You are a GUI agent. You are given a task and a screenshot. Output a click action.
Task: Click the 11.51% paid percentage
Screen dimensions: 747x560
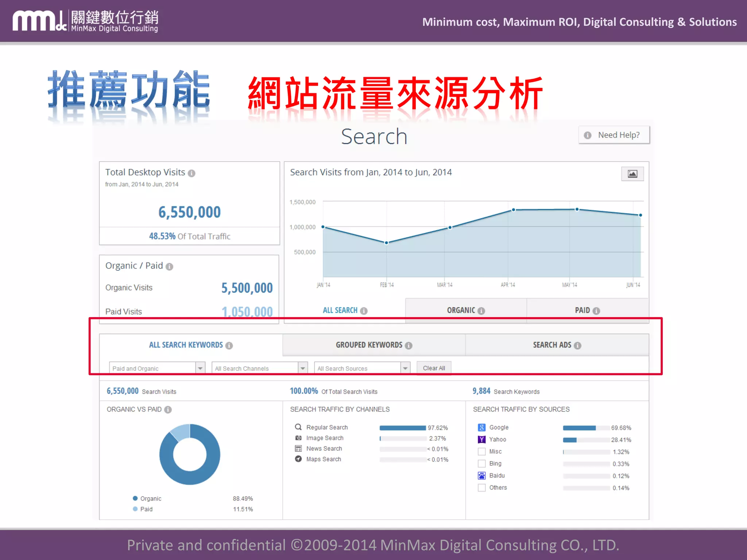click(x=243, y=509)
